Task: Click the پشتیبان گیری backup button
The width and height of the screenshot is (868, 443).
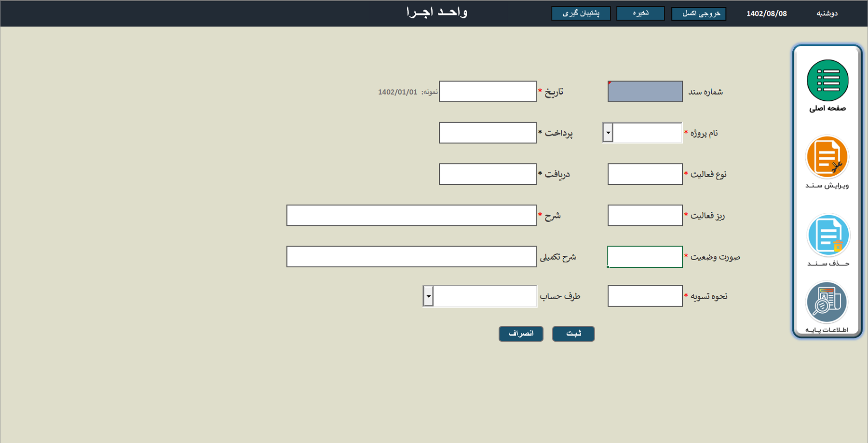Action: 581,13
